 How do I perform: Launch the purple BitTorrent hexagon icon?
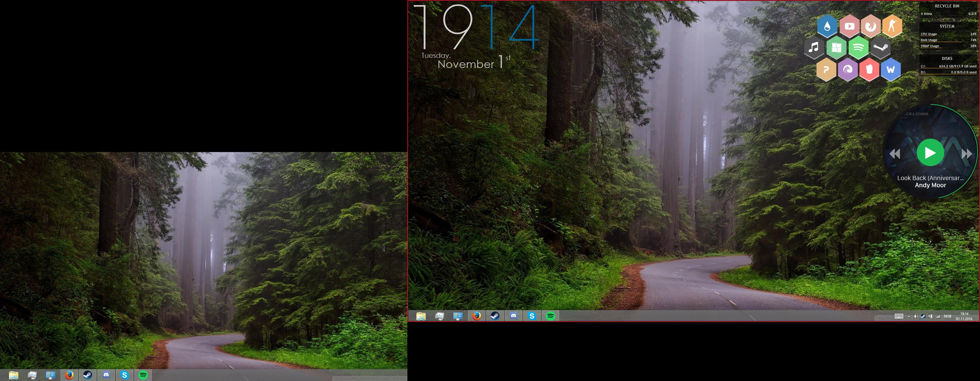847,69
